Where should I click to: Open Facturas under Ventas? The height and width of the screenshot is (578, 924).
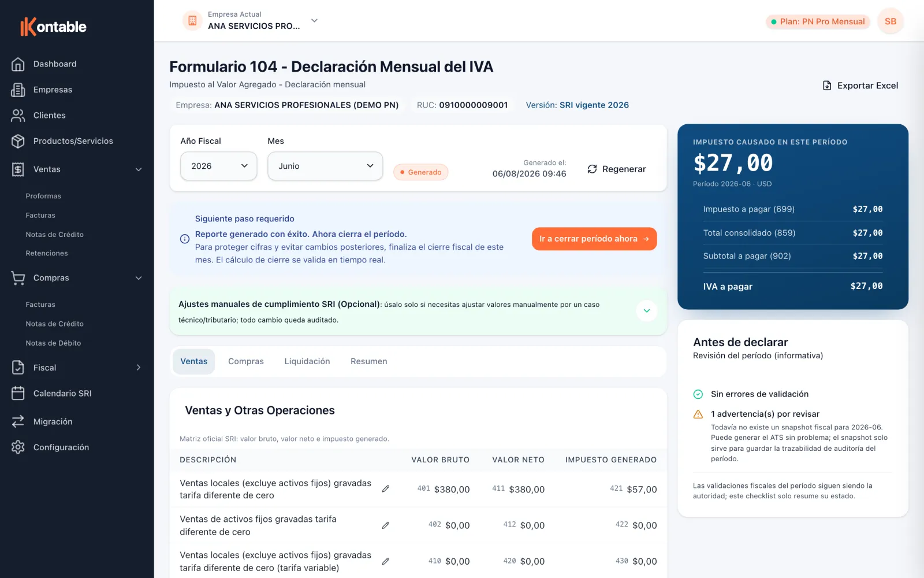[40, 215]
